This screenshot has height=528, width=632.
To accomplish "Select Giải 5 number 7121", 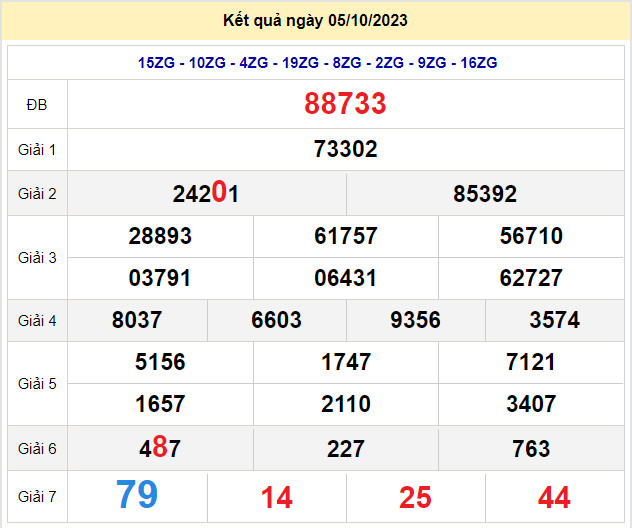I will tap(531, 362).
